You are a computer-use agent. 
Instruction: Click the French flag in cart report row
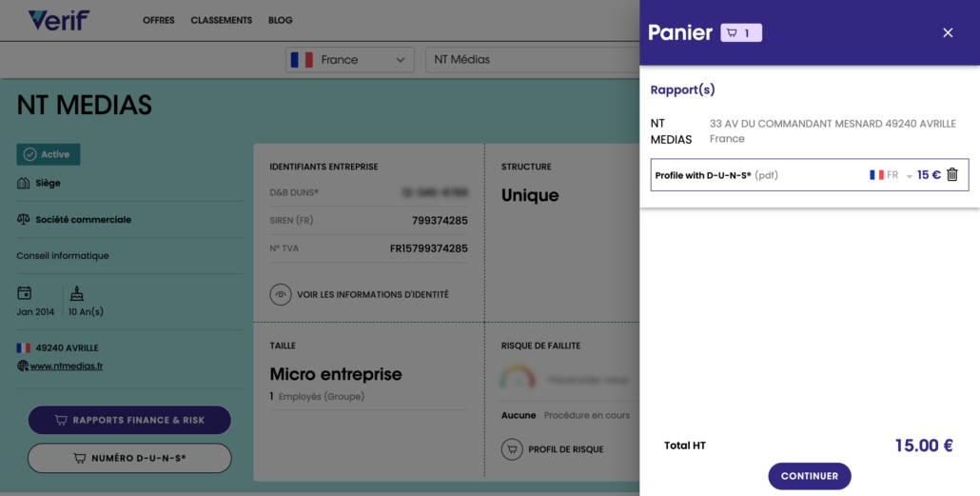click(876, 175)
